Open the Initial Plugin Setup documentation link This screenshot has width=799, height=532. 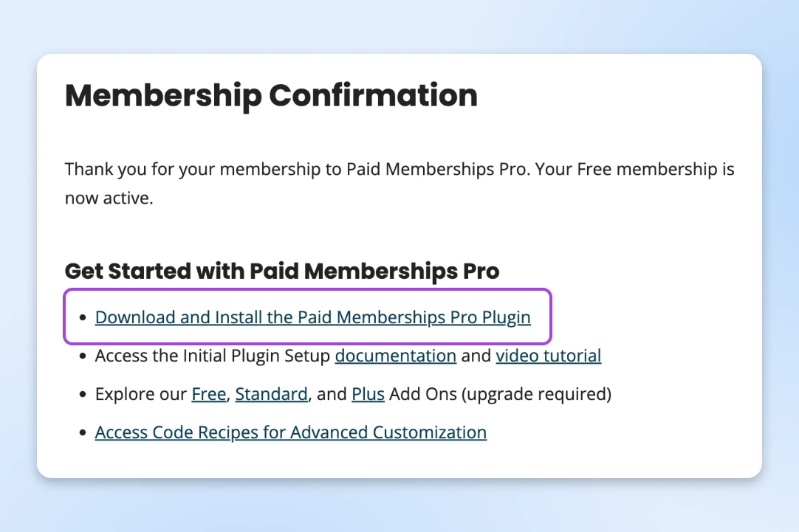[395, 356]
